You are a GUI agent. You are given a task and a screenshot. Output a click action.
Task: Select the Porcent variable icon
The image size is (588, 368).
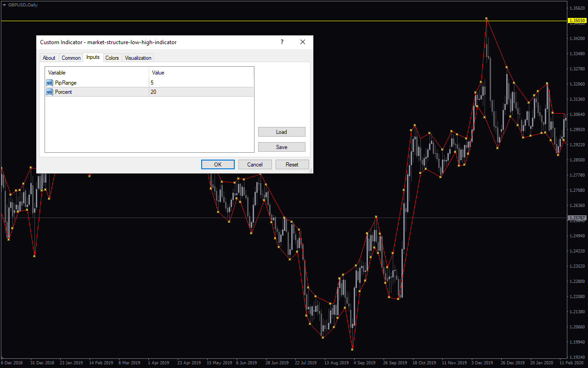pyautogui.click(x=50, y=92)
